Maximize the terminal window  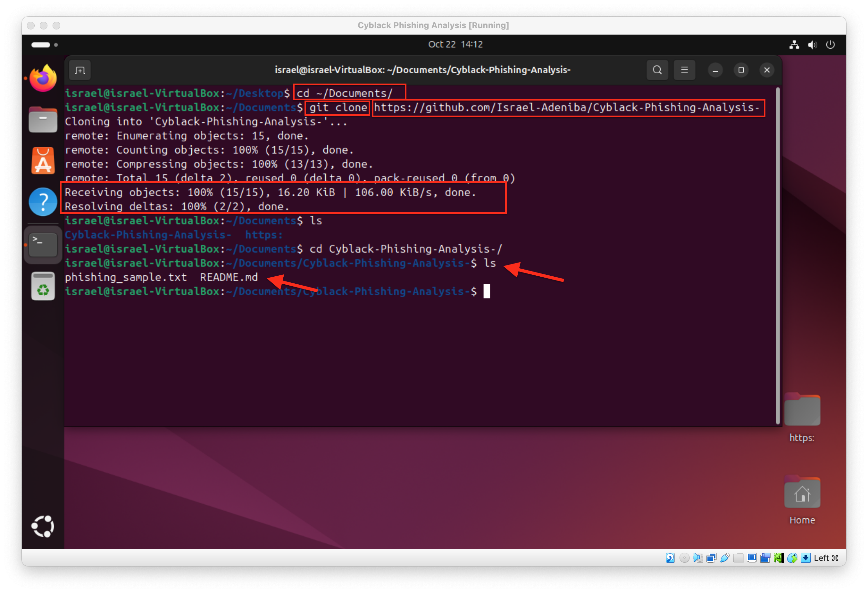point(741,70)
